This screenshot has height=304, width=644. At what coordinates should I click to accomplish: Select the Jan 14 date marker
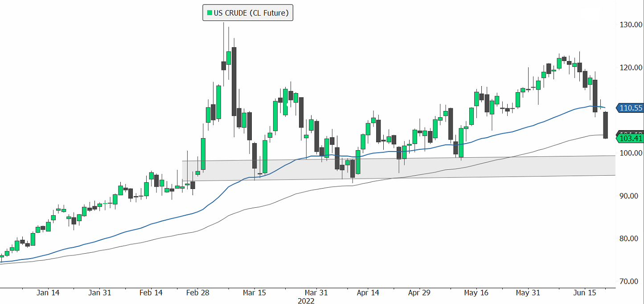(x=48, y=293)
